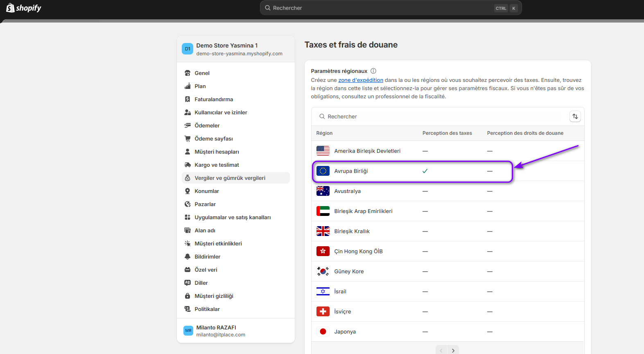
Task: Click the Konumlar location pin icon
Action: (x=188, y=191)
